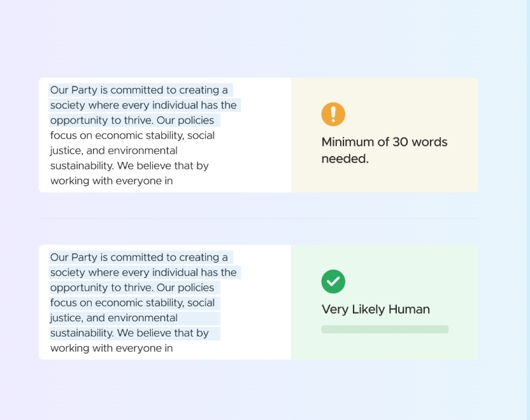Select "society where every individual" line in upper box
This screenshot has width=530, height=420.
pyautogui.click(x=143, y=105)
